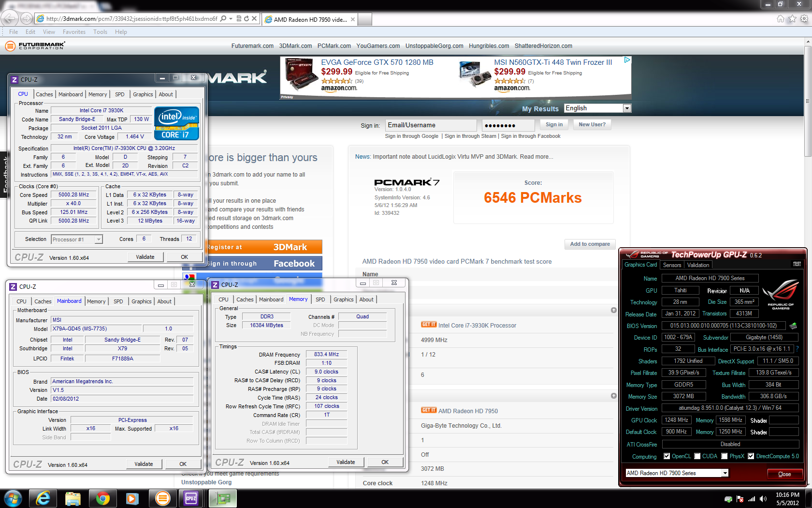Click the Email/Username input field
812x508 pixels.
click(431, 125)
